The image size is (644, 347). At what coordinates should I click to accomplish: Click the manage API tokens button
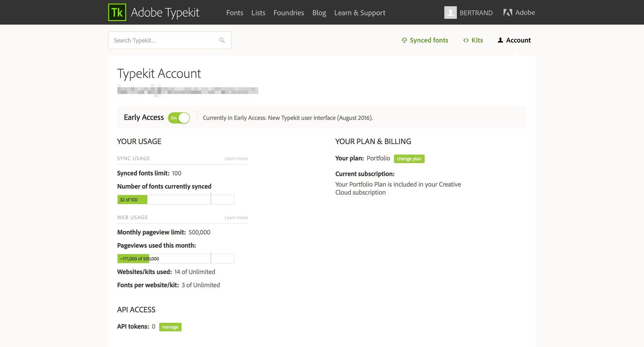pos(170,327)
